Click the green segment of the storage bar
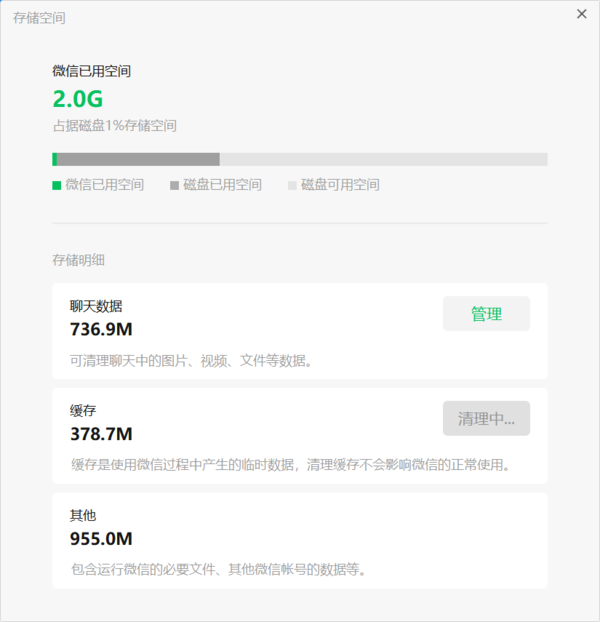 [x=55, y=159]
